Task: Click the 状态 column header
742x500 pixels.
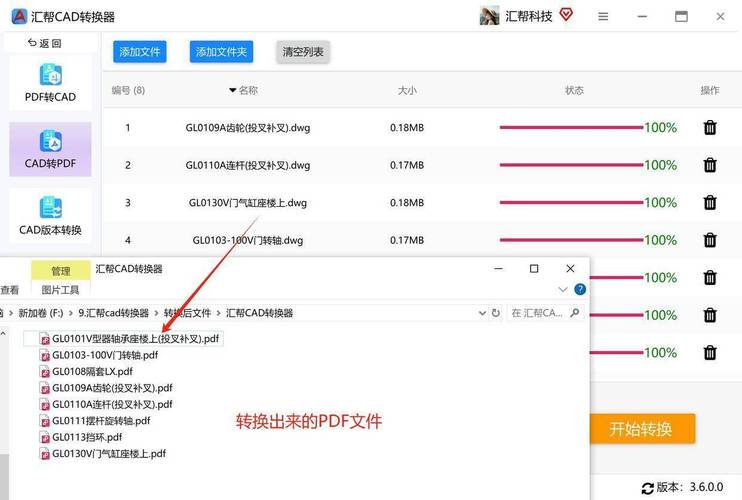Action: tap(574, 90)
